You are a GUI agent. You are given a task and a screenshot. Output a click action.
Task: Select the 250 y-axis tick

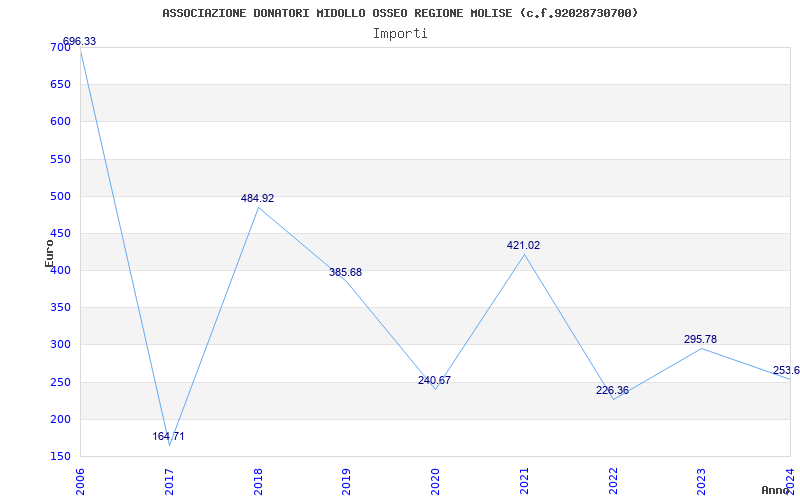click(x=60, y=383)
